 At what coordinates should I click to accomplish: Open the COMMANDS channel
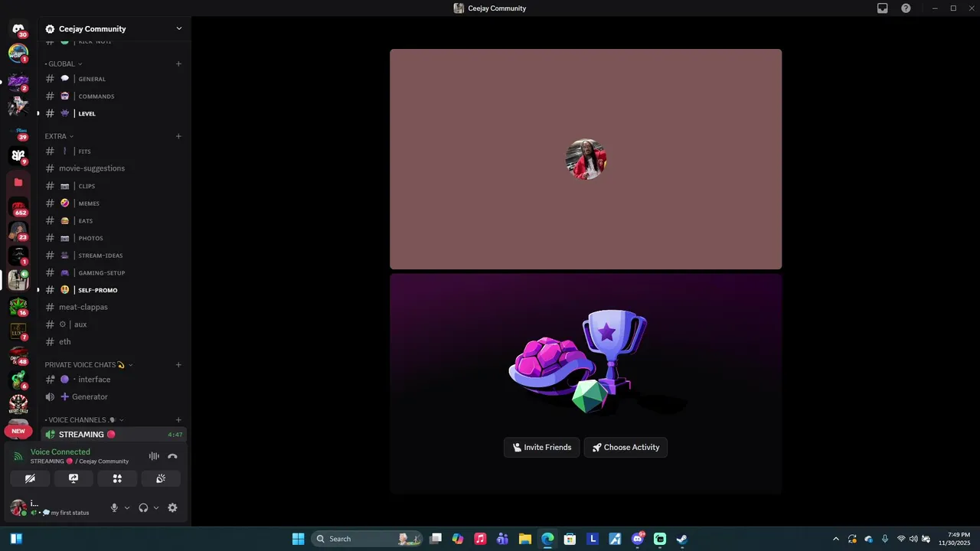point(114,96)
